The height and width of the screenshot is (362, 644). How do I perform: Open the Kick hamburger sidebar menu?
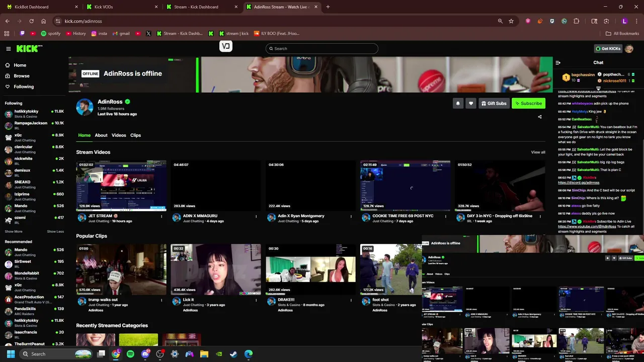tap(9, 49)
